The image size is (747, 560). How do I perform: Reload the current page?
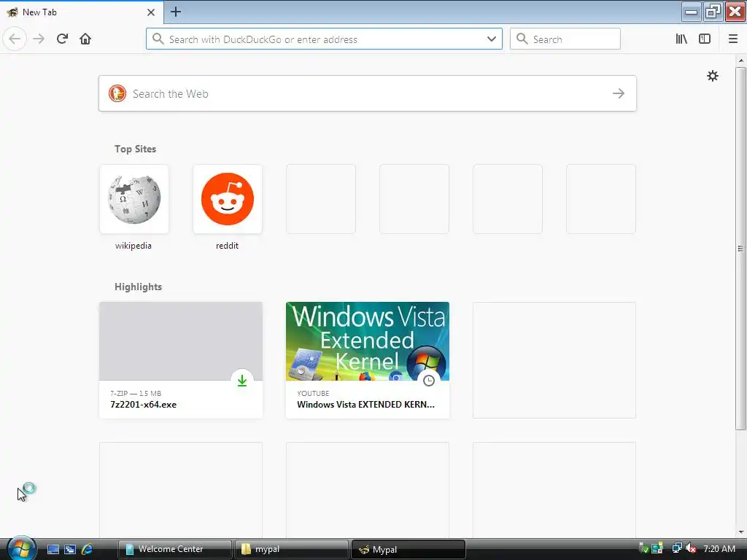click(62, 39)
